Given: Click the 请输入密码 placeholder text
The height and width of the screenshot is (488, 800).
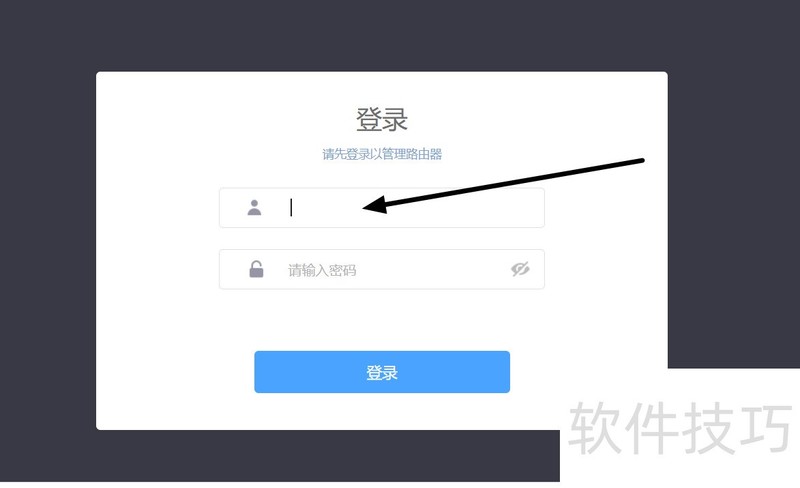Looking at the screenshot, I should click(322, 270).
